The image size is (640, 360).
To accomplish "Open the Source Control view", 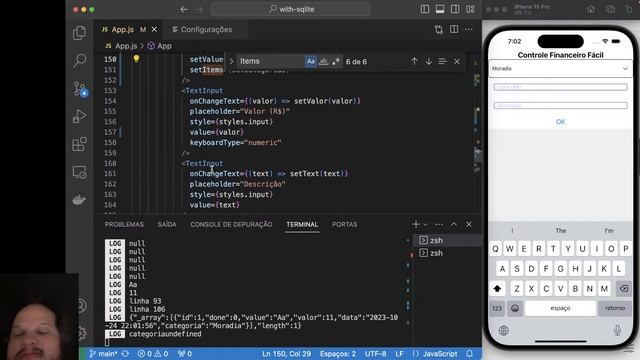I will point(79,88).
